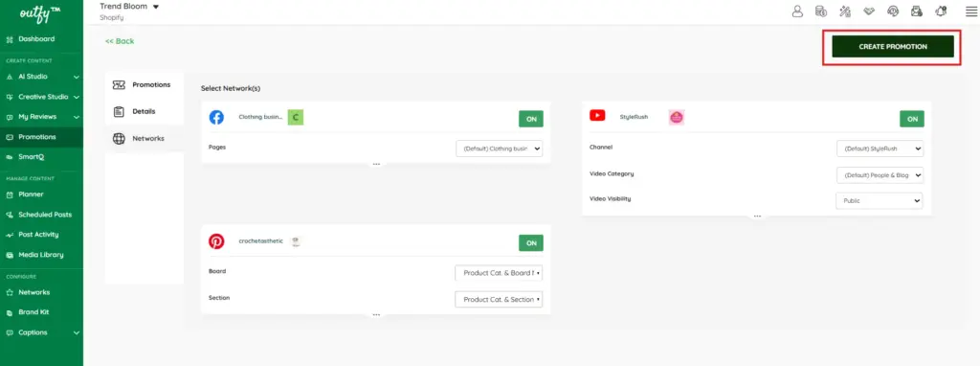
Task: Click the Networks star icon in sidebar
Action: [10, 292]
